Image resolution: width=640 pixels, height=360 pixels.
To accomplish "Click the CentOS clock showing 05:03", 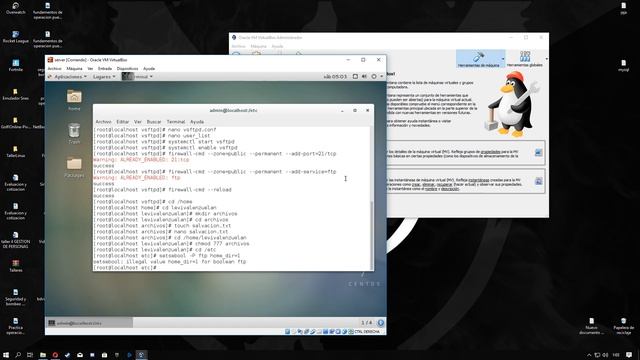I will pyautogui.click(x=335, y=76).
